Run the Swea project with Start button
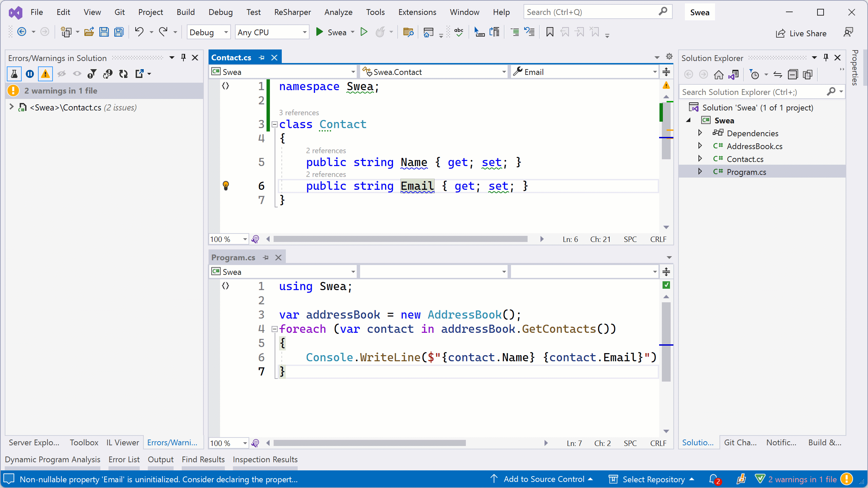 [x=319, y=32]
